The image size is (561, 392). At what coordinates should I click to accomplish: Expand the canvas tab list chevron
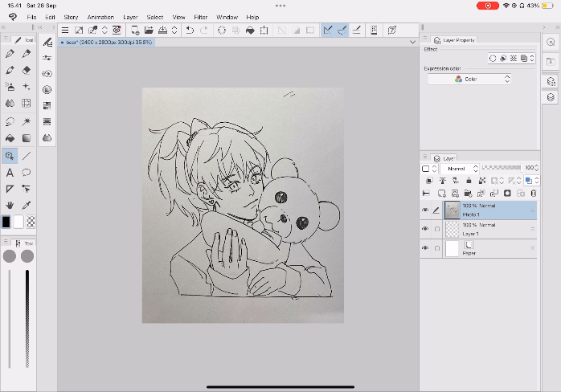coord(412,43)
